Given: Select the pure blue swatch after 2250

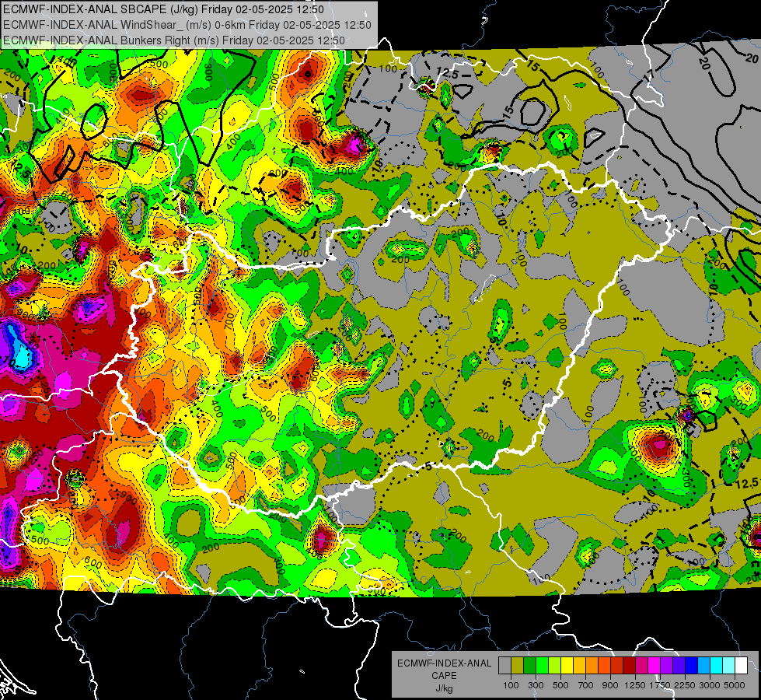Looking at the screenshot, I should point(692,665).
